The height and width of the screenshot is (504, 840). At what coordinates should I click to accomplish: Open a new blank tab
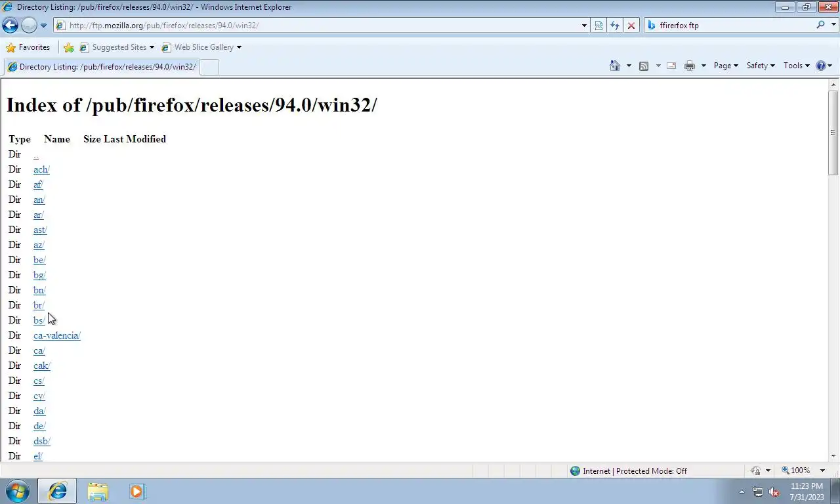click(x=209, y=67)
